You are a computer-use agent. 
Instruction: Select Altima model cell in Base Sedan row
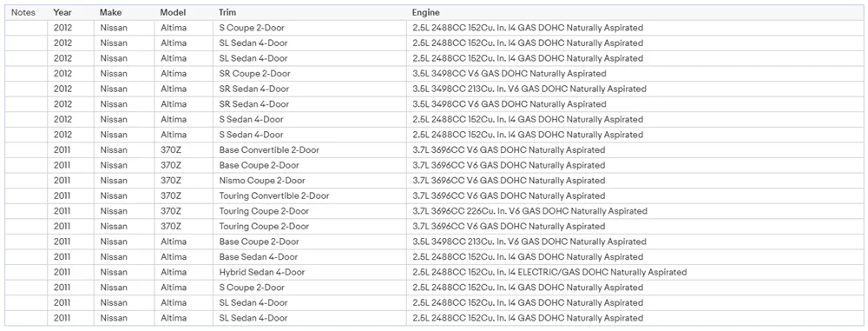tap(183, 257)
